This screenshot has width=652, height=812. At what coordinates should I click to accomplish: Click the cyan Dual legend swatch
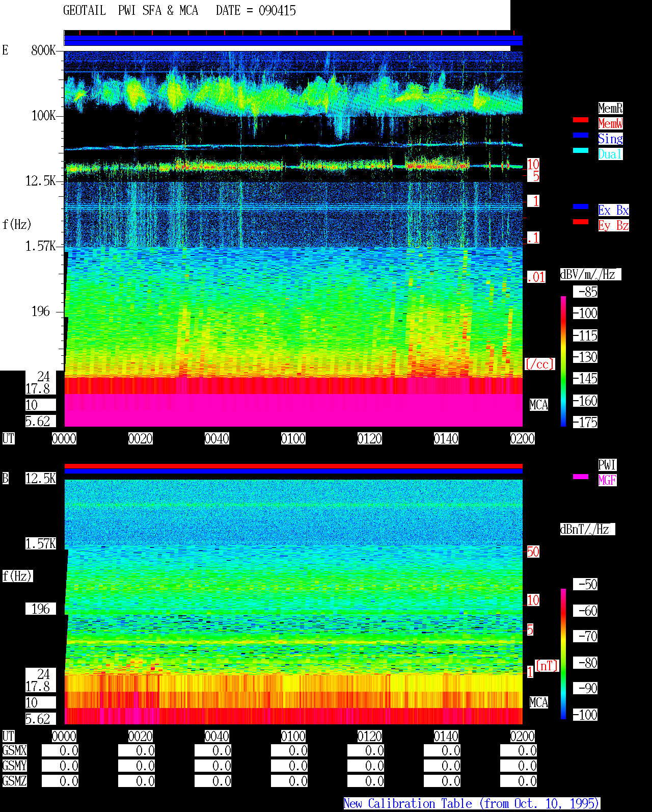click(x=581, y=150)
